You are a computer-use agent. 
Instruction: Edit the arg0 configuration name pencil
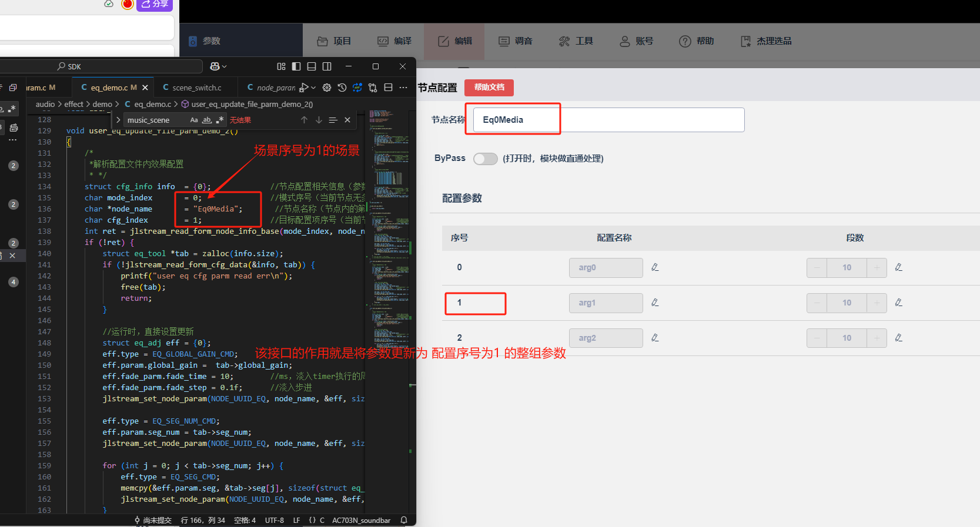[655, 267]
